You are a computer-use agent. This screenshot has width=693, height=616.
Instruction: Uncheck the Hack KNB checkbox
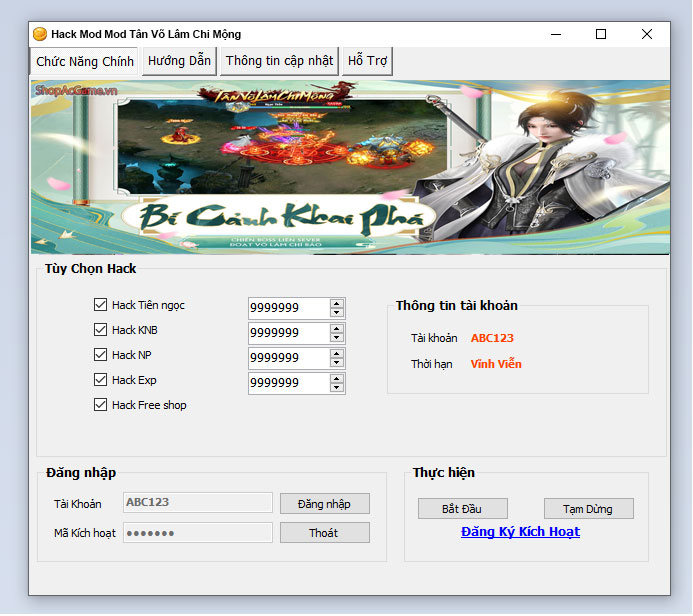100,330
